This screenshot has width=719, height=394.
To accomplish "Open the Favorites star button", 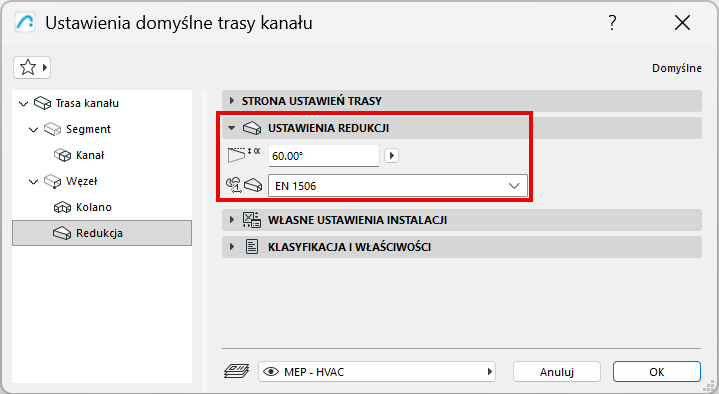I will point(32,68).
